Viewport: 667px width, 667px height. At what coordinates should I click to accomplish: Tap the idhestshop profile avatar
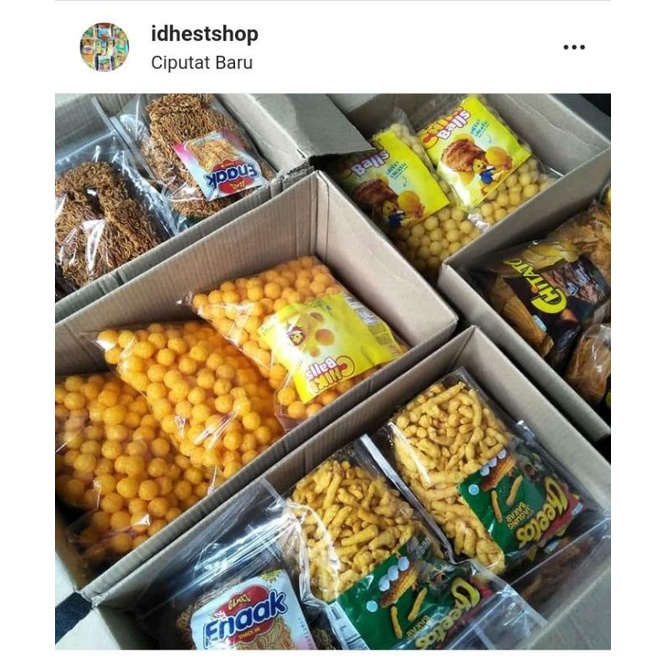104,47
